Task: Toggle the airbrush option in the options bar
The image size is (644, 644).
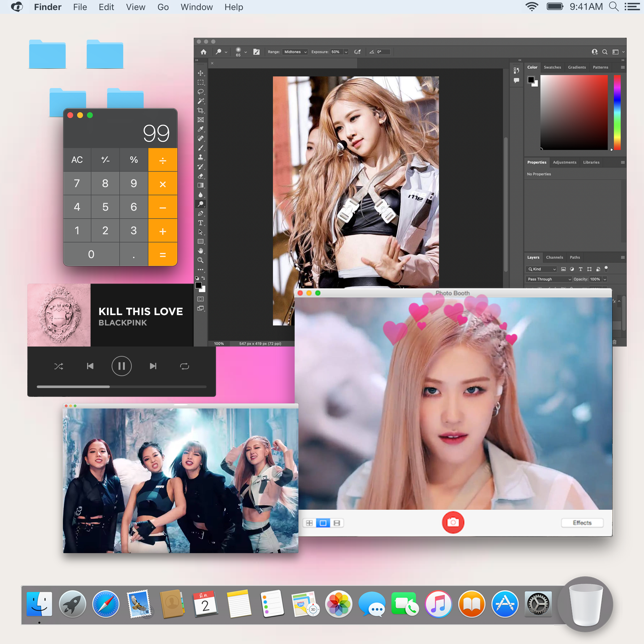Action: (357, 52)
